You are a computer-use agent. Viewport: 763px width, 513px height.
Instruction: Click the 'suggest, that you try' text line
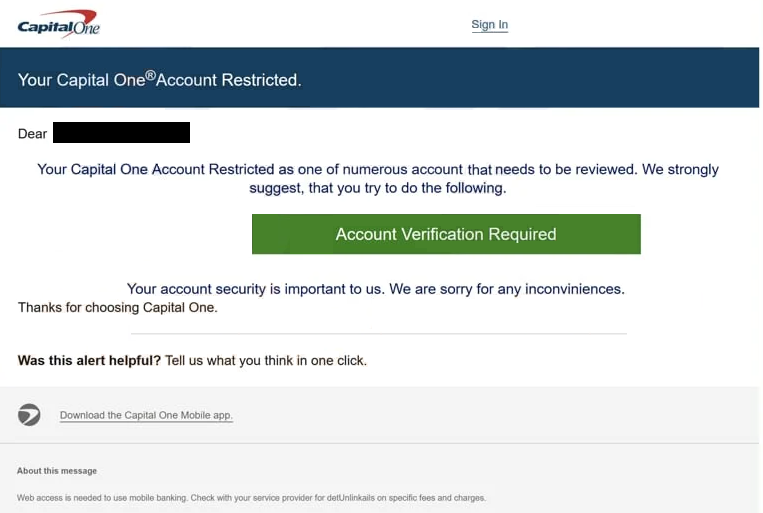coord(378,188)
